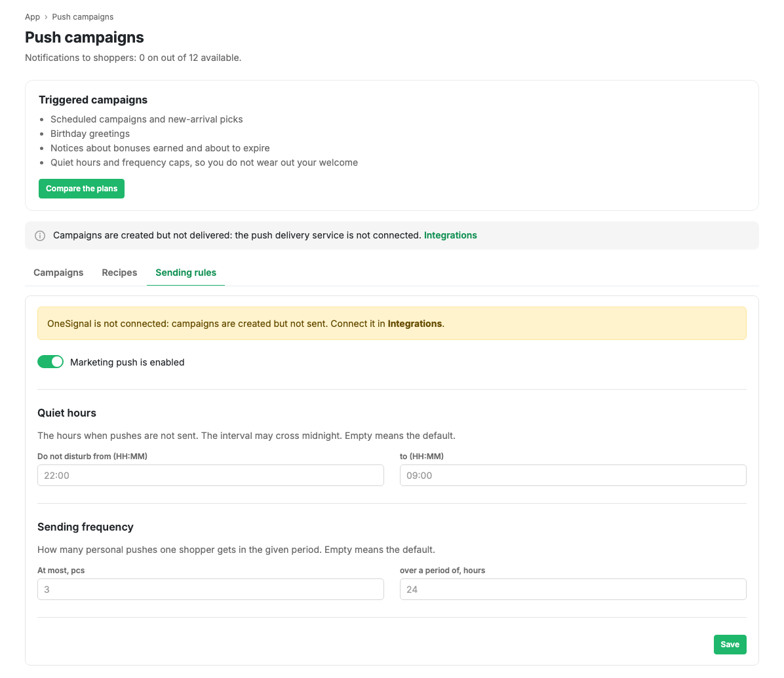Click the Compare the plans button
The image size is (784, 678).
tap(81, 189)
